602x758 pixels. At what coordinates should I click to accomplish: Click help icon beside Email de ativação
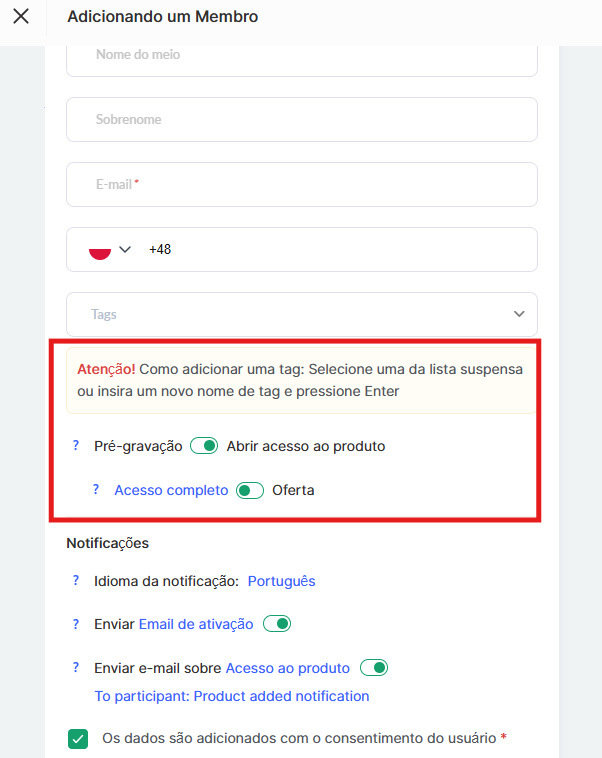76,624
